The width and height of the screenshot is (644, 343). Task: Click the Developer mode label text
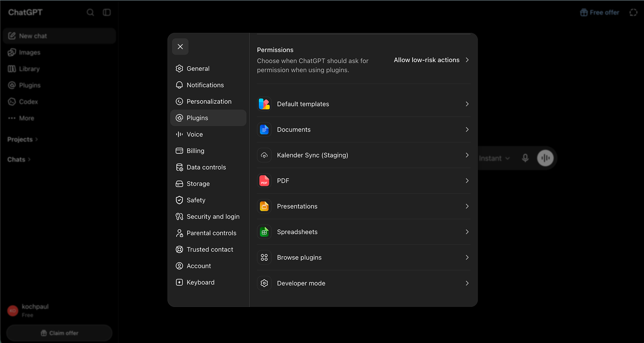click(301, 283)
